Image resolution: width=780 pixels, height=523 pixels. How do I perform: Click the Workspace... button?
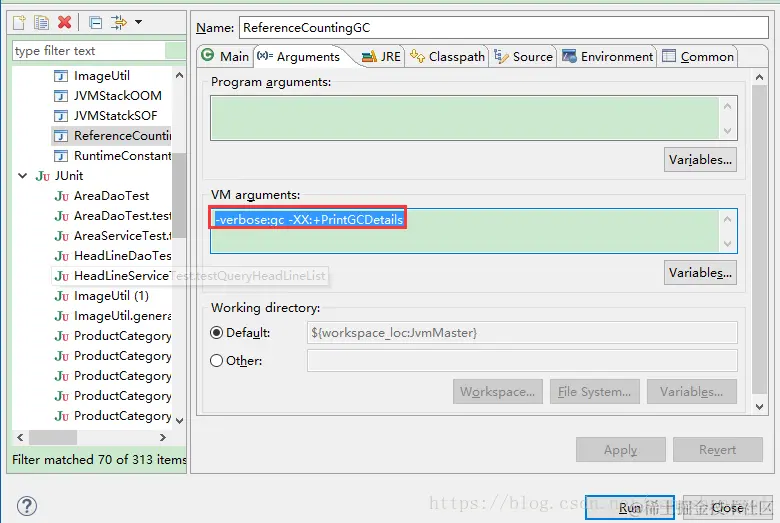(497, 392)
